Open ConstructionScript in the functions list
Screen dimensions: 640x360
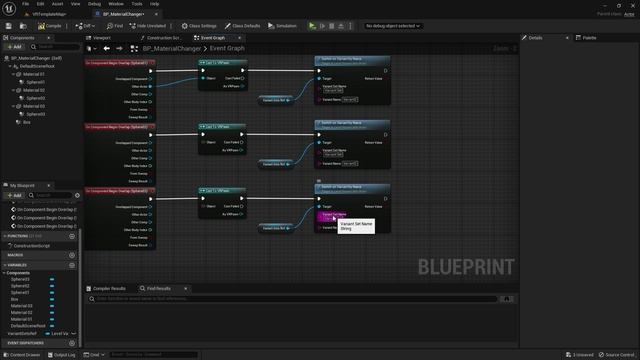31,246
